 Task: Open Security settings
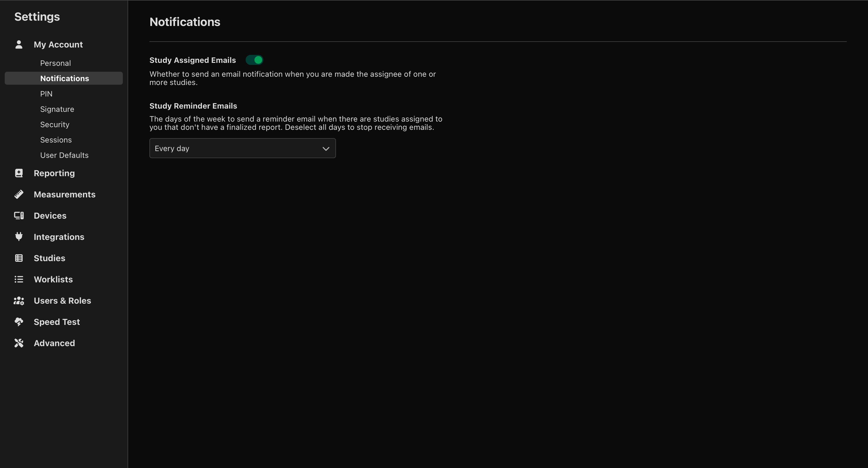click(x=55, y=124)
